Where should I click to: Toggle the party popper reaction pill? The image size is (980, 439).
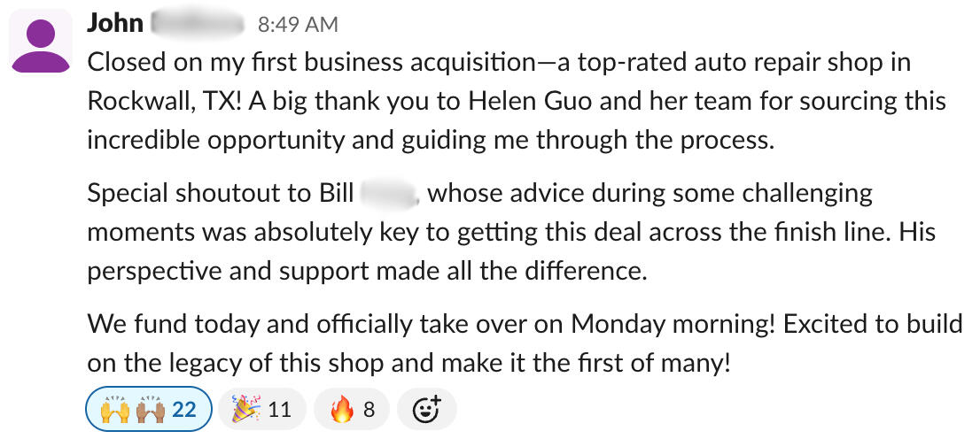pos(261,410)
